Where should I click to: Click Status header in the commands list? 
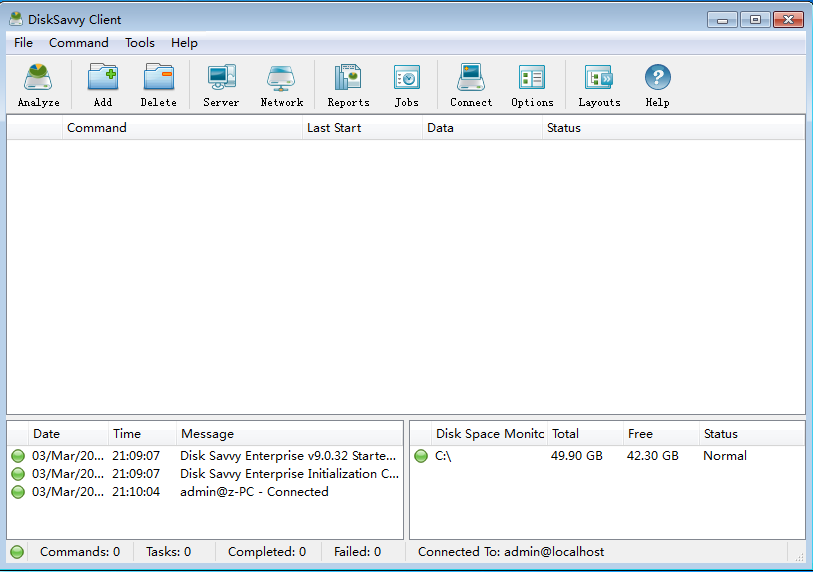673,128
